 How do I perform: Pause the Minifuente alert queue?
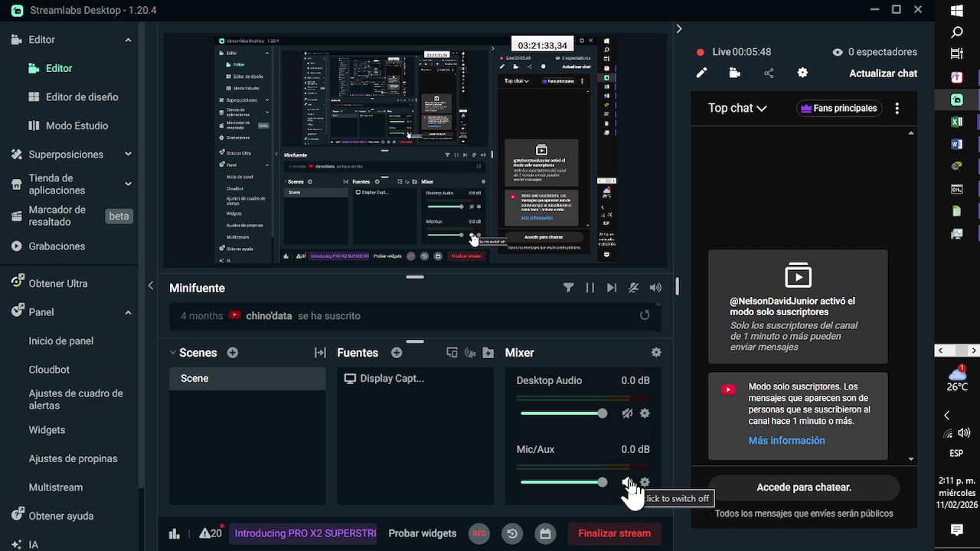[x=590, y=288]
